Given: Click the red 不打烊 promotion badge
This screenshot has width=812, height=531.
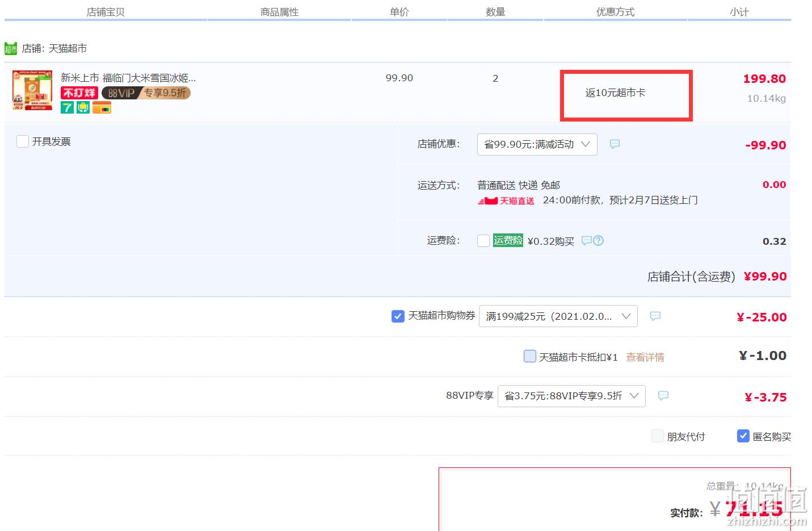Looking at the screenshot, I should tap(79, 93).
